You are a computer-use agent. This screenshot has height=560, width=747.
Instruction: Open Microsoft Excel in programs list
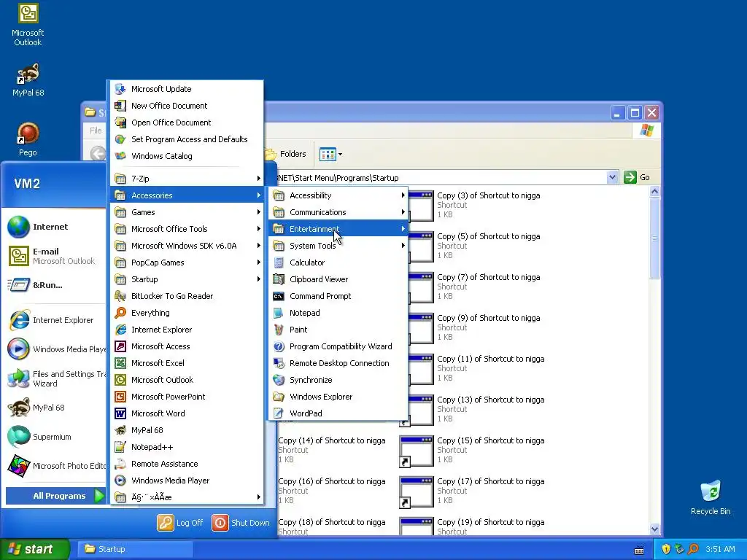(x=187, y=363)
